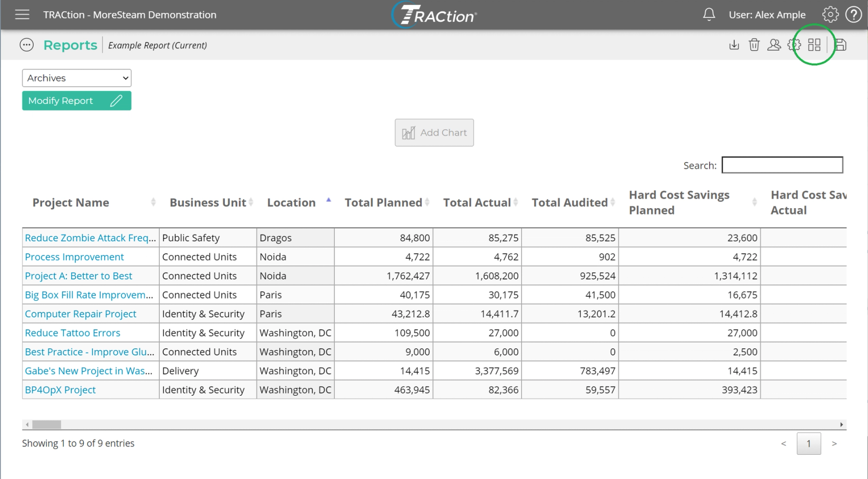
Task: Sort by Location column
Action: pyautogui.click(x=295, y=202)
